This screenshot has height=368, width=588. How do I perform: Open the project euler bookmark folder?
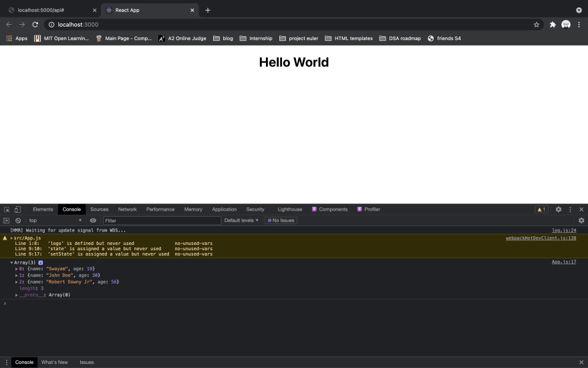(299, 38)
